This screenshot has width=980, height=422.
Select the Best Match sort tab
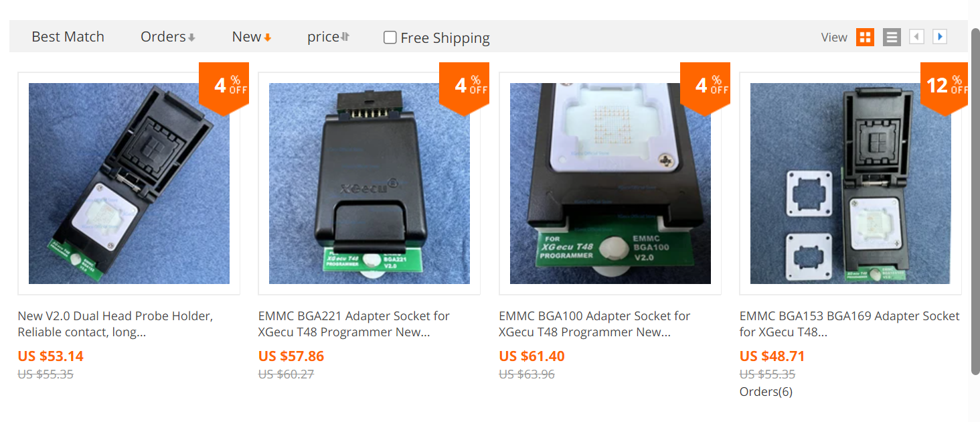coord(68,37)
